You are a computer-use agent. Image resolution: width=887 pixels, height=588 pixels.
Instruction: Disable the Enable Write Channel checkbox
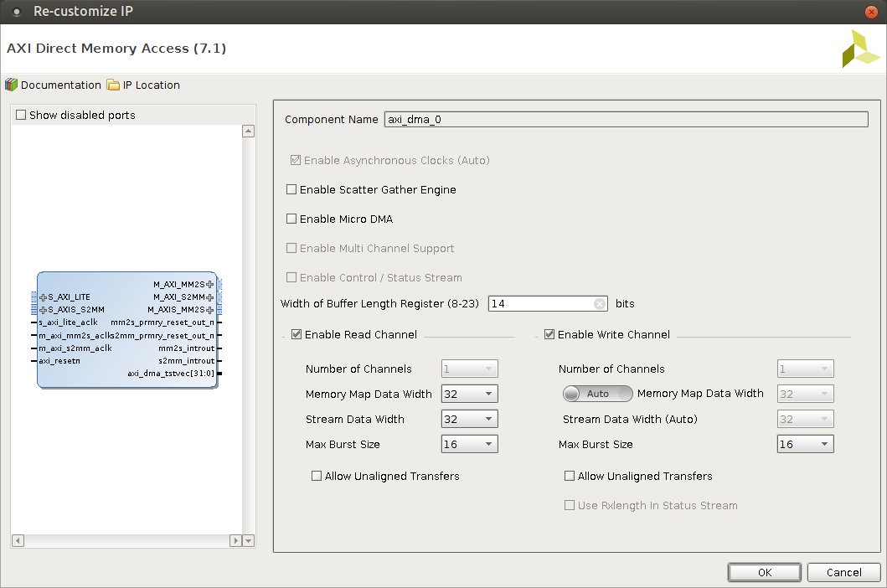click(549, 334)
